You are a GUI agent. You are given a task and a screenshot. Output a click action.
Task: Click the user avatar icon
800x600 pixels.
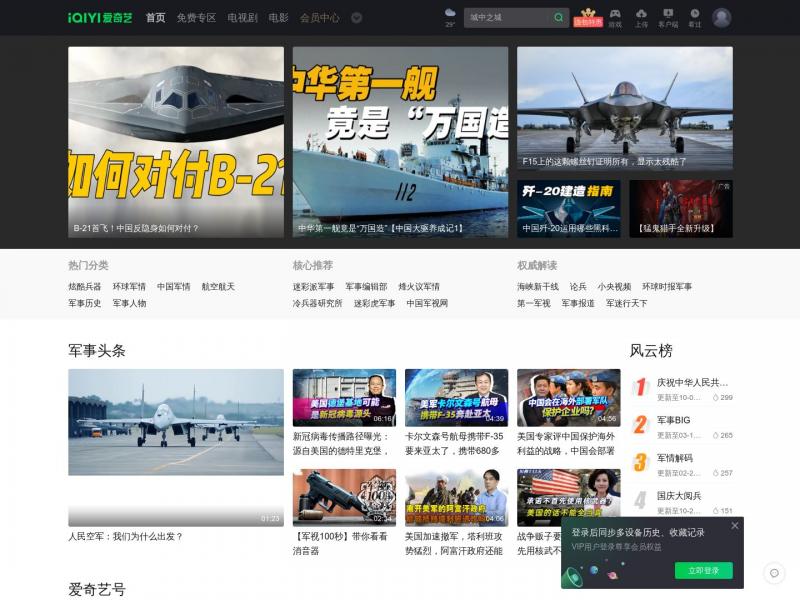point(722,17)
